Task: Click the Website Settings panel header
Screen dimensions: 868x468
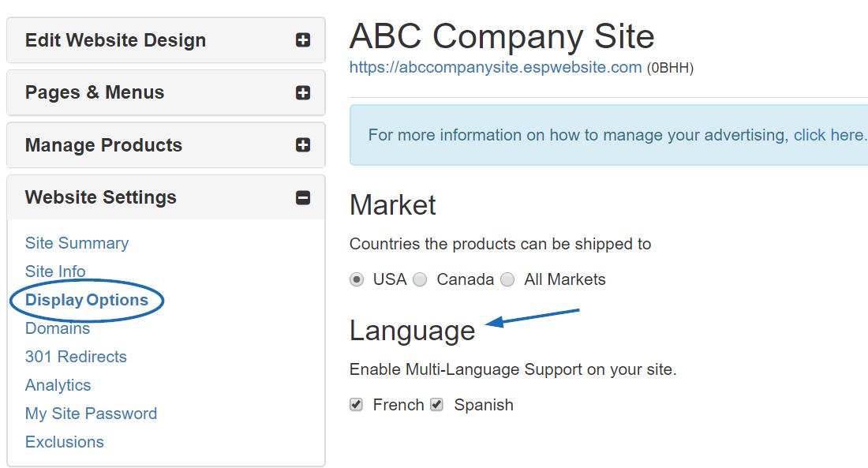Action: [x=166, y=198]
